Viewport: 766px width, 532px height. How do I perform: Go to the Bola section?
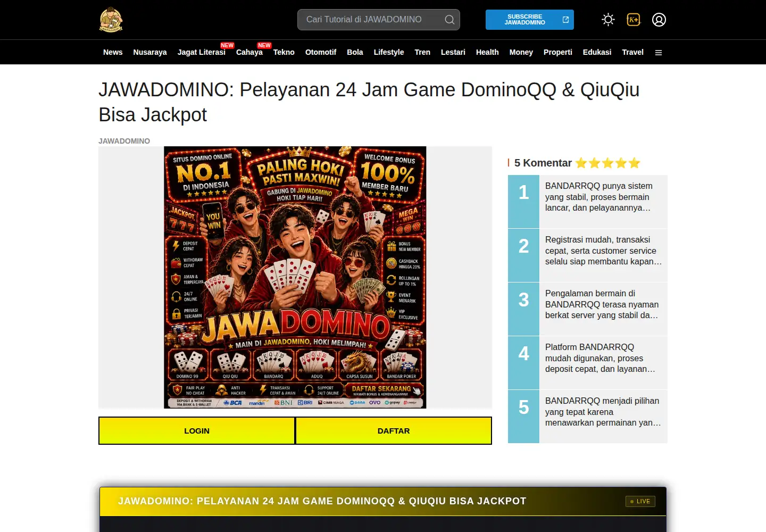(x=355, y=52)
